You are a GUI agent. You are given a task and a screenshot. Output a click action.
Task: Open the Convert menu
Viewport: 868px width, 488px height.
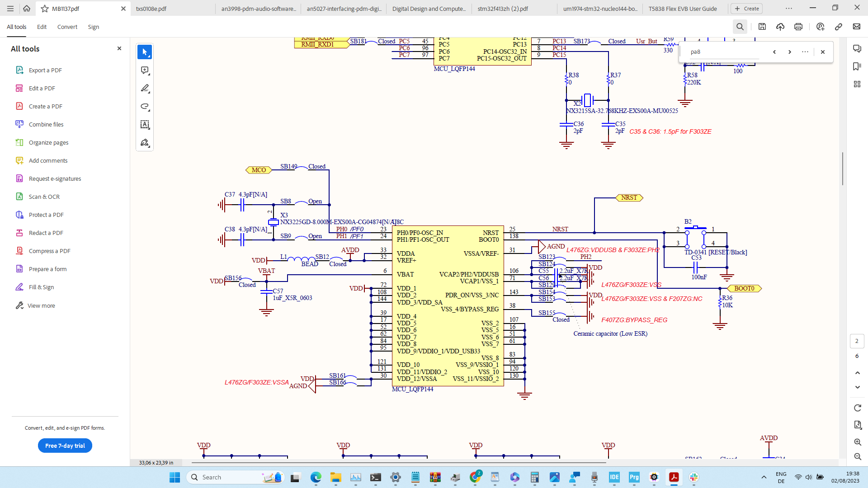point(67,27)
